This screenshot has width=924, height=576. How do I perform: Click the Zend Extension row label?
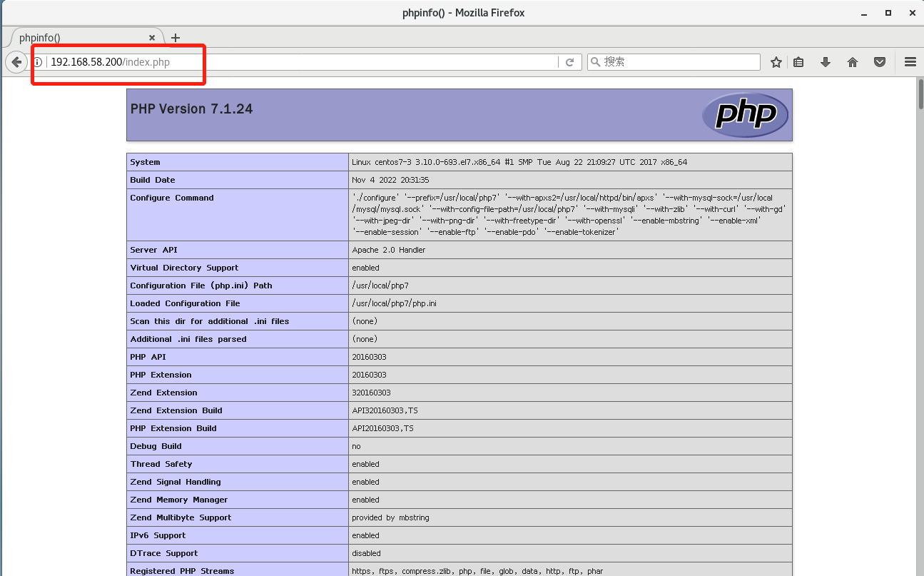(x=163, y=393)
